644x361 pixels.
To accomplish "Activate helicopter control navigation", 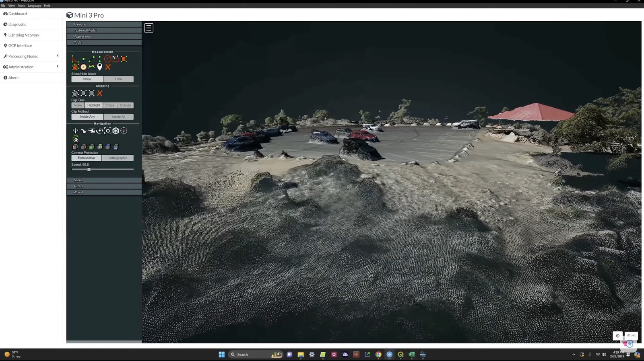I will click(92, 131).
